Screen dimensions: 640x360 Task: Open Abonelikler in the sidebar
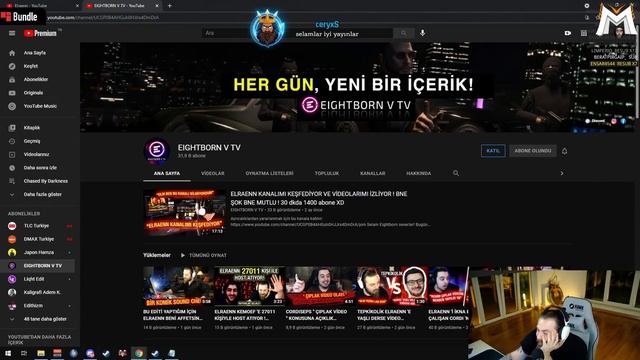pyautogui.click(x=37, y=80)
